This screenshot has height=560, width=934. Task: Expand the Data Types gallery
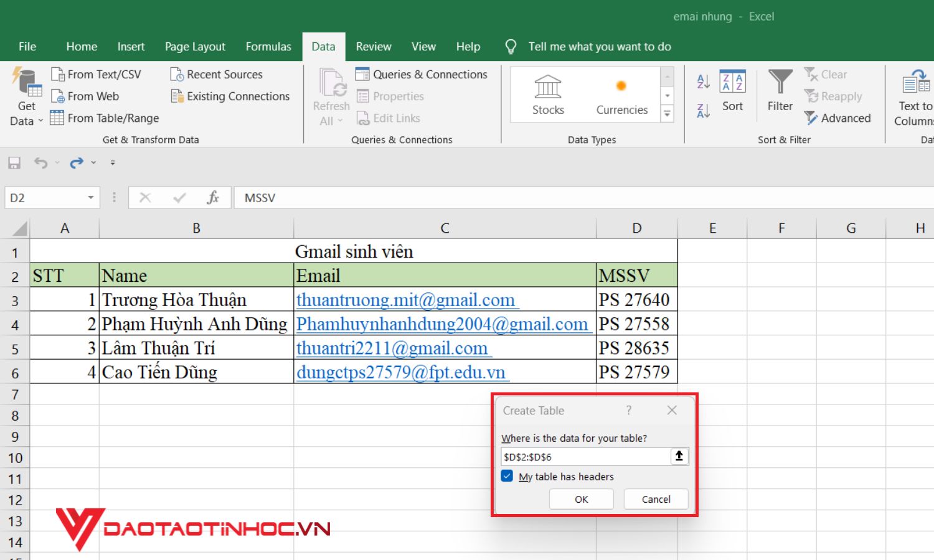667,114
